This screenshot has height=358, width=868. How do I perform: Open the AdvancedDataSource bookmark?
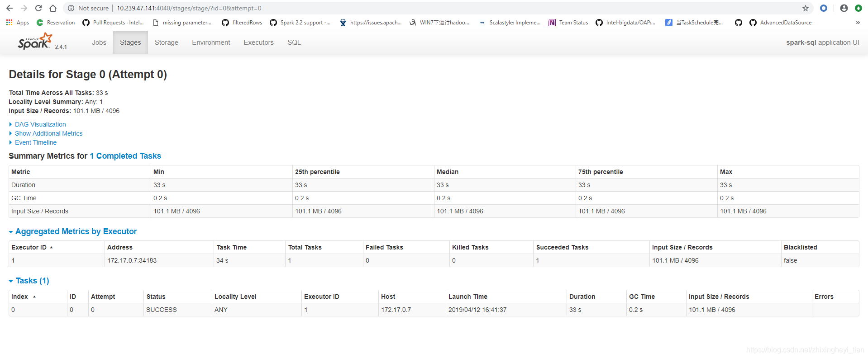tap(781, 23)
